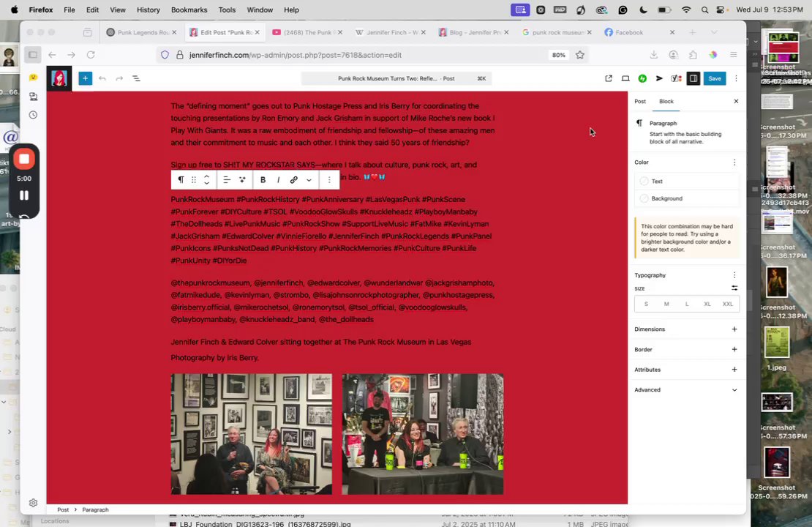
Task: Reload the page in Firefox
Action: [91, 55]
